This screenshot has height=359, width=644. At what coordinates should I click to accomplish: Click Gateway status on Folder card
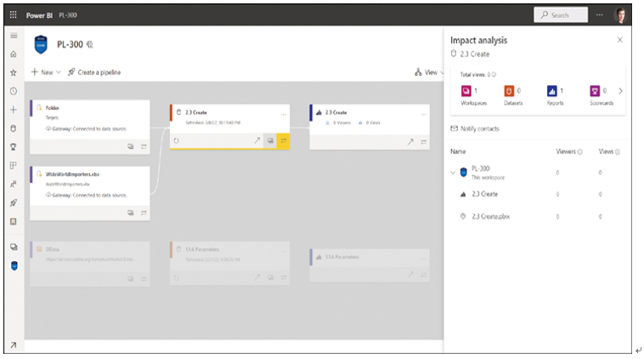(86, 128)
